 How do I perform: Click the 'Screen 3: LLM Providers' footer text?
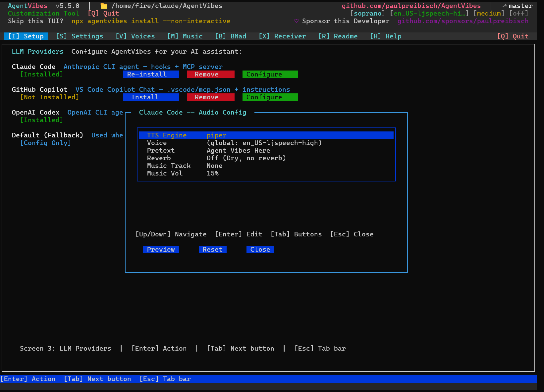click(x=66, y=348)
